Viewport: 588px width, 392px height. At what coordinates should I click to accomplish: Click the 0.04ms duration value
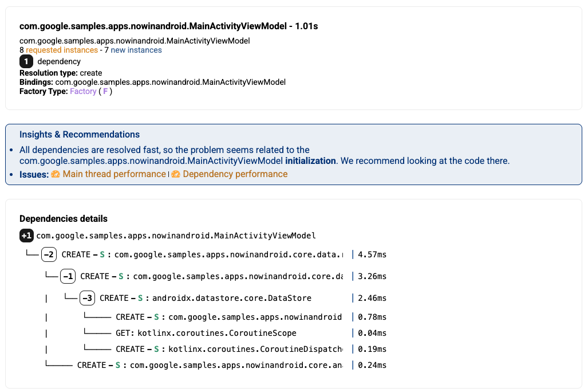pos(372,333)
